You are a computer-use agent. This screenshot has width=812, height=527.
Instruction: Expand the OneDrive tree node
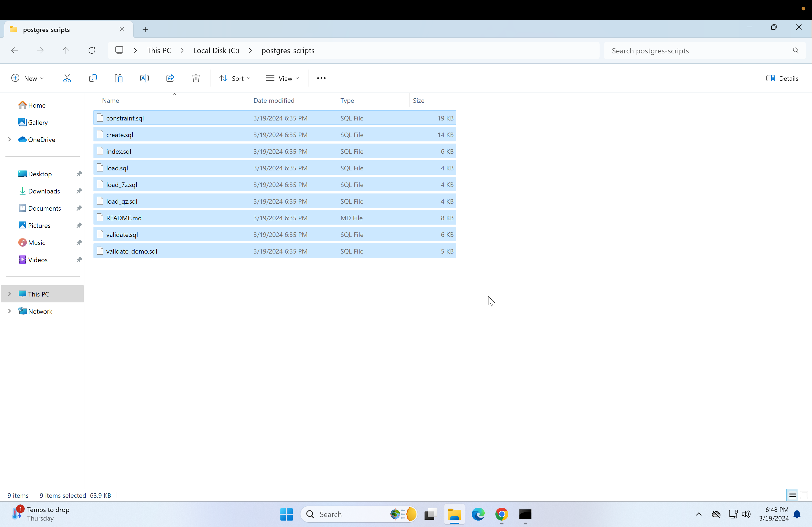pyautogui.click(x=10, y=139)
